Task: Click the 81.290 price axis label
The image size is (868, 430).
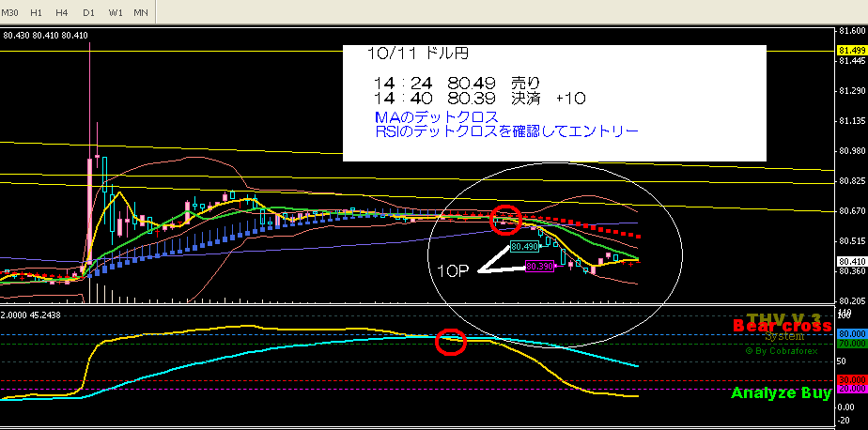Action: click(851, 90)
